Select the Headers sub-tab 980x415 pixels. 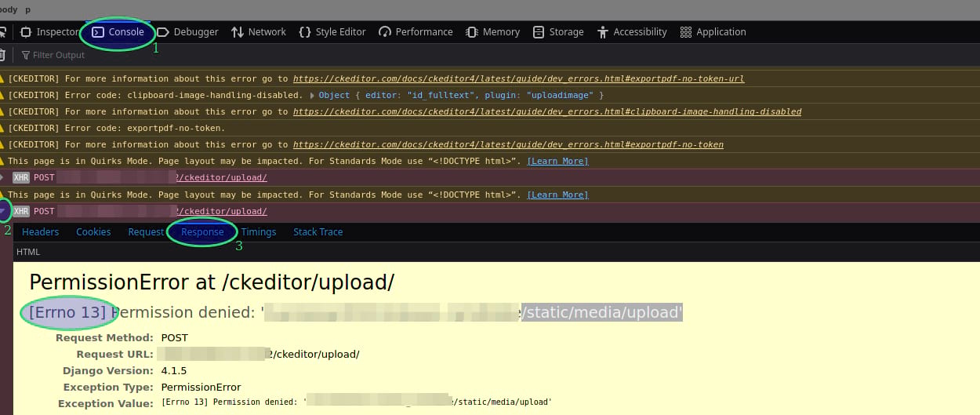pyautogui.click(x=40, y=232)
